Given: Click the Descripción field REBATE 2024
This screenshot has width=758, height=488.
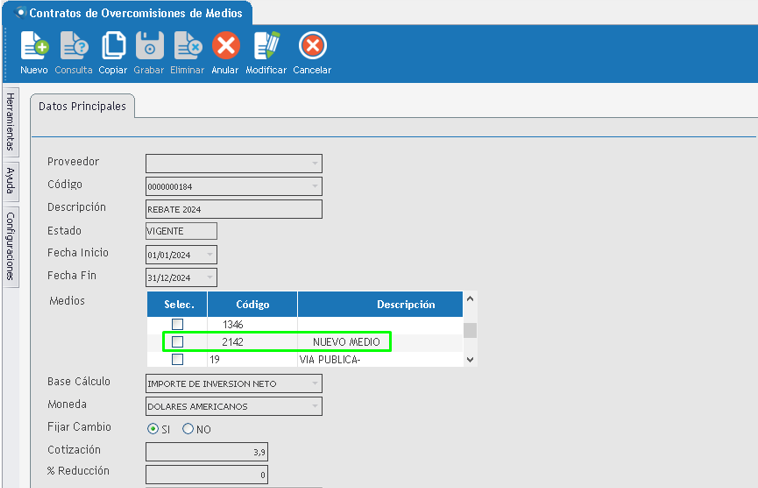Looking at the screenshot, I should pyautogui.click(x=234, y=209).
